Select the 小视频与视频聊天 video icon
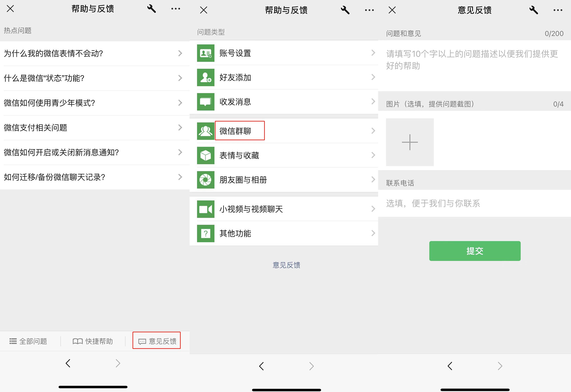 [206, 209]
